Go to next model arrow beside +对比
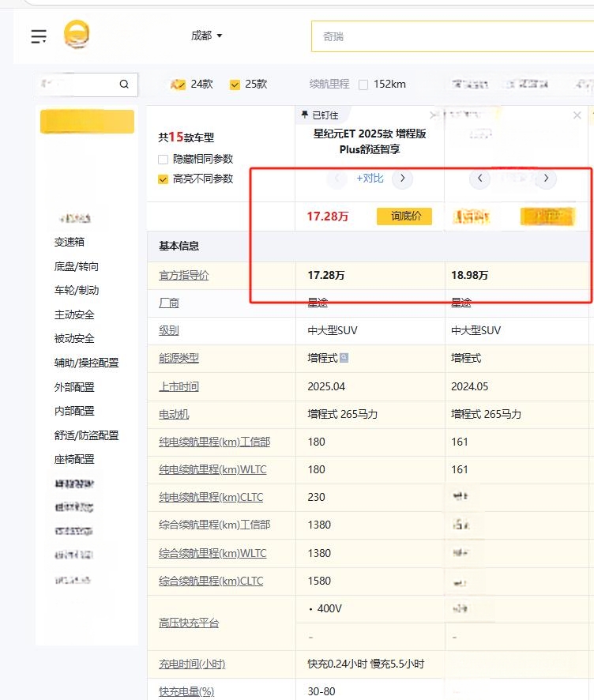The height and width of the screenshot is (700, 594). [x=403, y=178]
